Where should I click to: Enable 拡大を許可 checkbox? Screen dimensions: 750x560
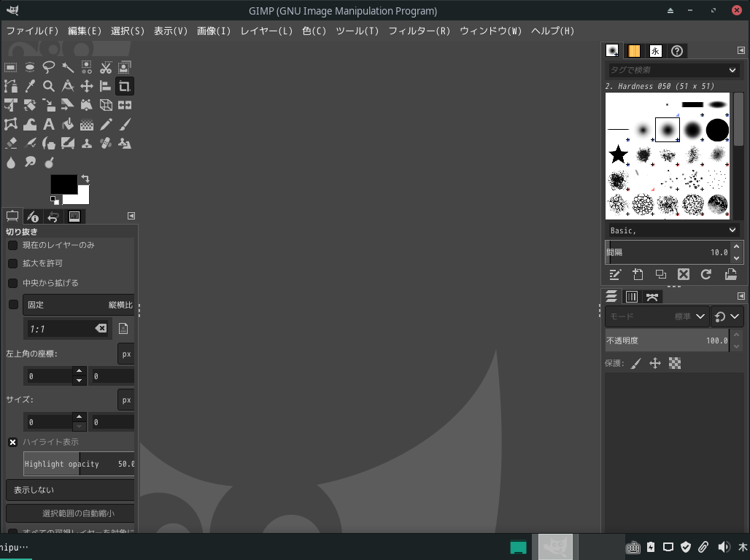point(13,263)
